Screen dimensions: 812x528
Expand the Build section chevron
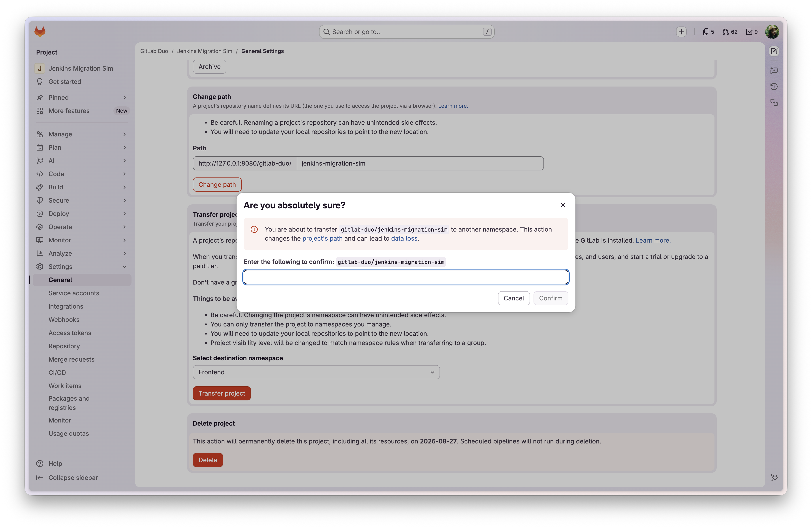click(124, 187)
